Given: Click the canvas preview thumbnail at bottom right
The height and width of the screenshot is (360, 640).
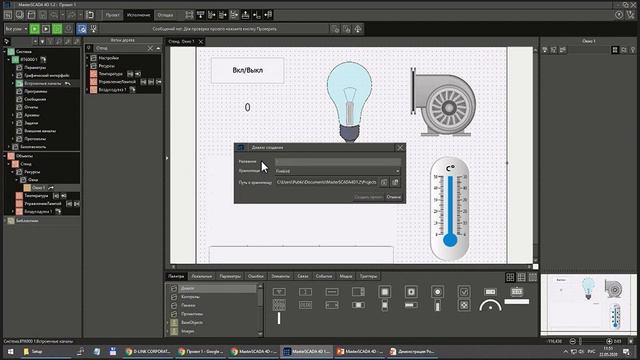Looking at the screenshot, I should point(588,304).
